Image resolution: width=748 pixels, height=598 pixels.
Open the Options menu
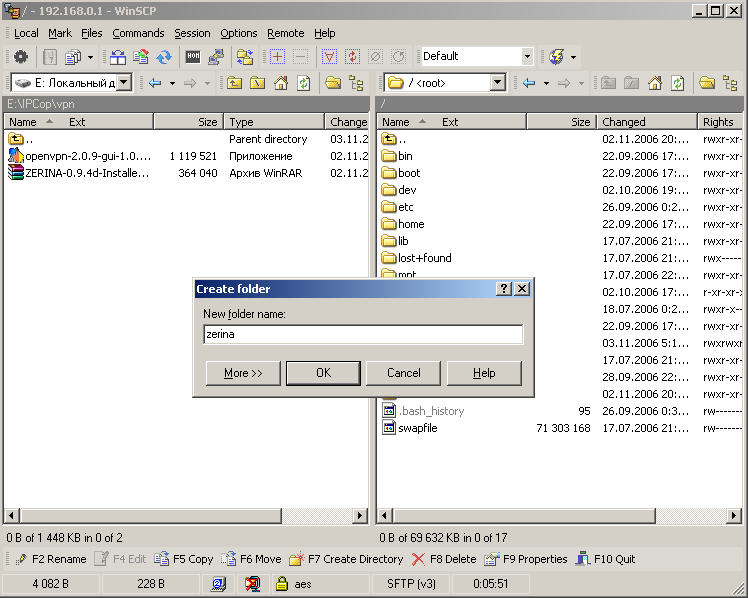pos(239,33)
